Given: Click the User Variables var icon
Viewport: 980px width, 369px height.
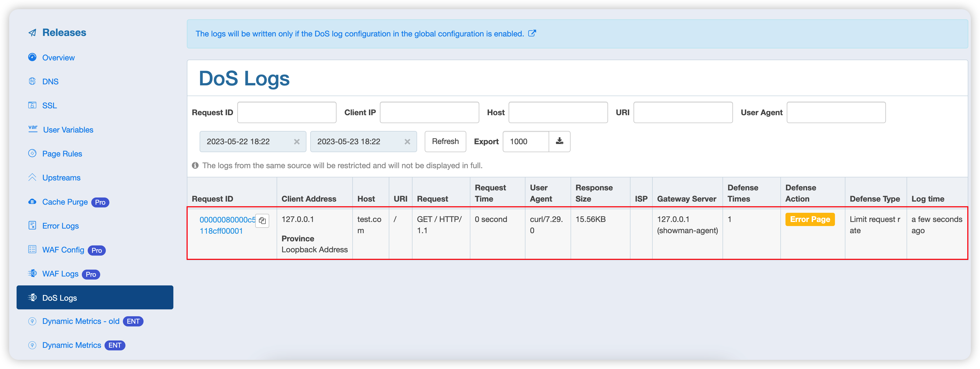Looking at the screenshot, I should click(x=33, y=129).
